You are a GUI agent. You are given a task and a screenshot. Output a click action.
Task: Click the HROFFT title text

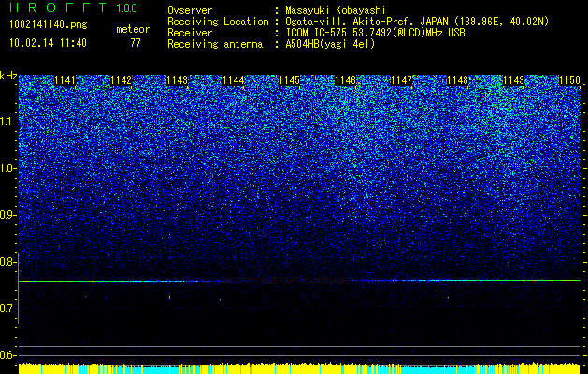pos(58,7)
